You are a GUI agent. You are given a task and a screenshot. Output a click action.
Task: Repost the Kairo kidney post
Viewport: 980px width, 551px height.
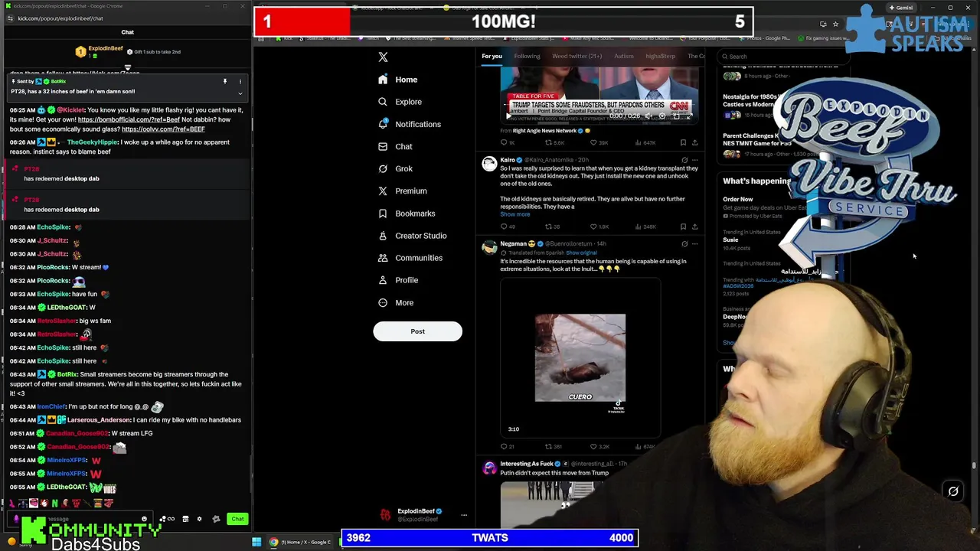pos(548,227)
